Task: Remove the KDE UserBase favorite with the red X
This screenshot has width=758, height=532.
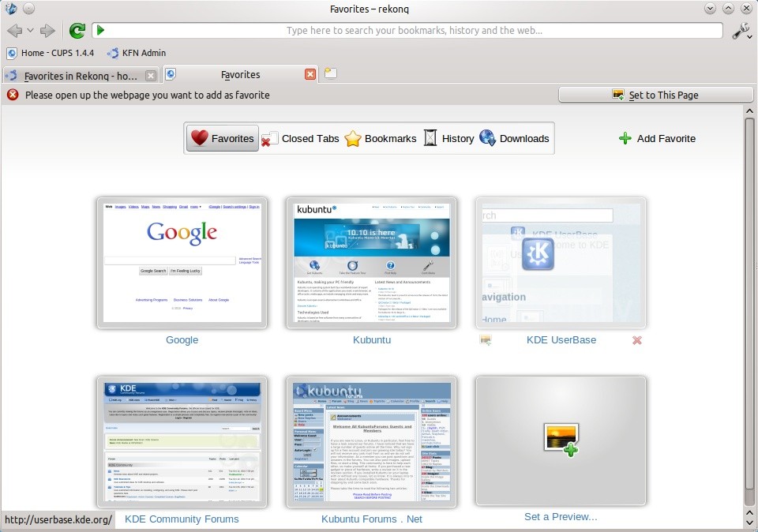Action: pos(637,340)
